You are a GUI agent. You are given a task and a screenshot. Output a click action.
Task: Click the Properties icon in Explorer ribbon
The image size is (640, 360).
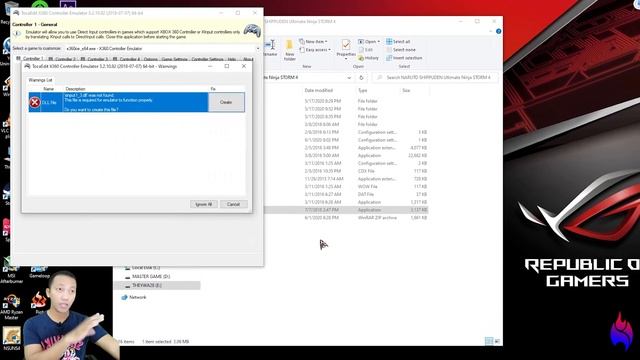click(x=346, y=45)
